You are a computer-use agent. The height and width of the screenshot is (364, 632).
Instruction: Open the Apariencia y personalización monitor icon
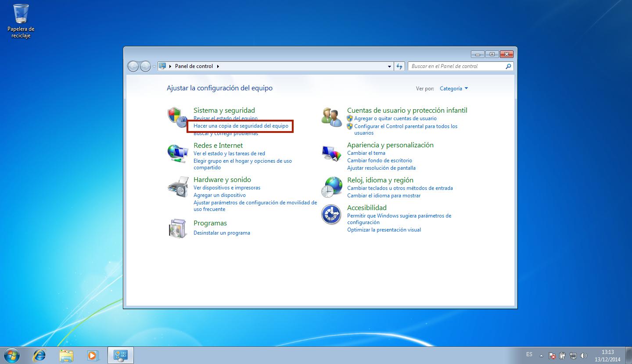pyautogui.click(x=331, y=153)
